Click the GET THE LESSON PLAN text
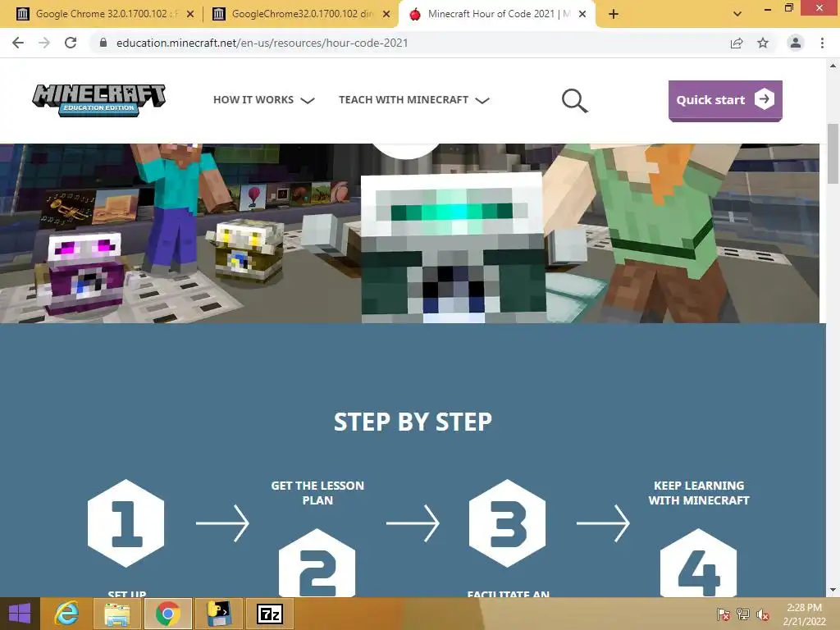The image size is (840, 630). point(317,493)
